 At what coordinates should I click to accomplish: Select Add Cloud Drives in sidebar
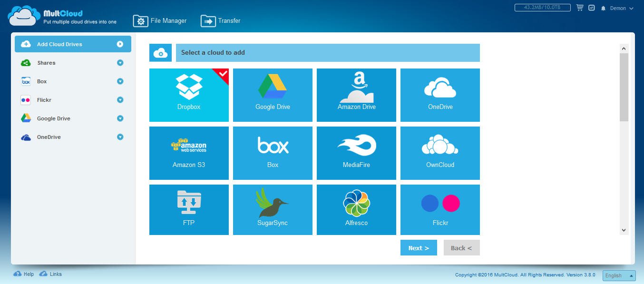point(73,44)
